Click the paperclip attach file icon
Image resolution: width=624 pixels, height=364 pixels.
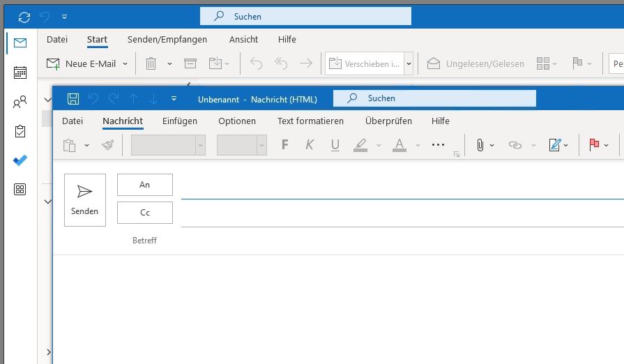click(x=480, y=145)
